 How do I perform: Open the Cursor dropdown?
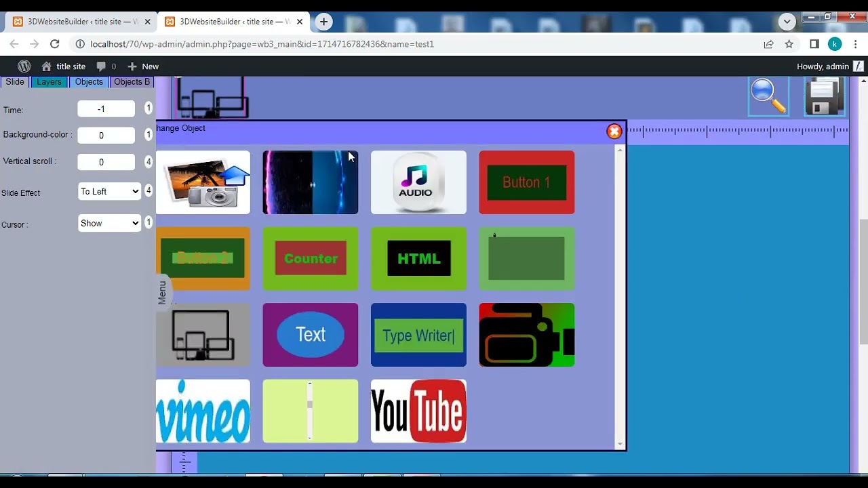coord(109,224)
